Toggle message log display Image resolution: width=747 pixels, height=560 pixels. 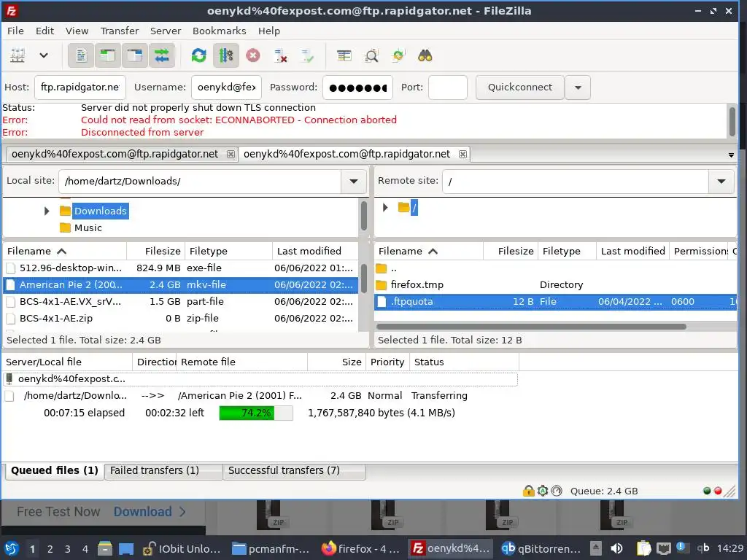(81, 55)
